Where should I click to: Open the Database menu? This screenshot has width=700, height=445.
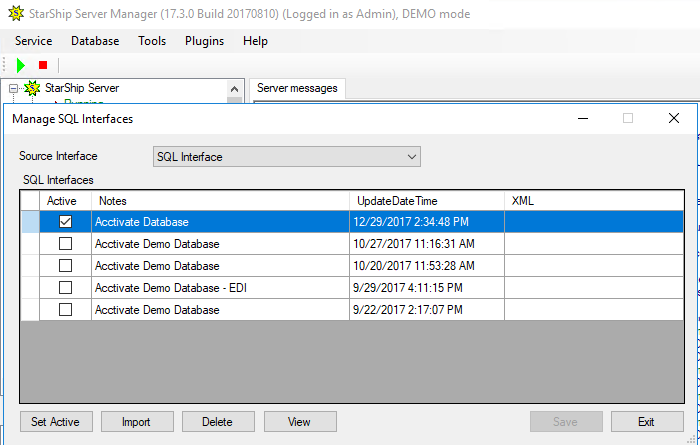pos(95,41)
